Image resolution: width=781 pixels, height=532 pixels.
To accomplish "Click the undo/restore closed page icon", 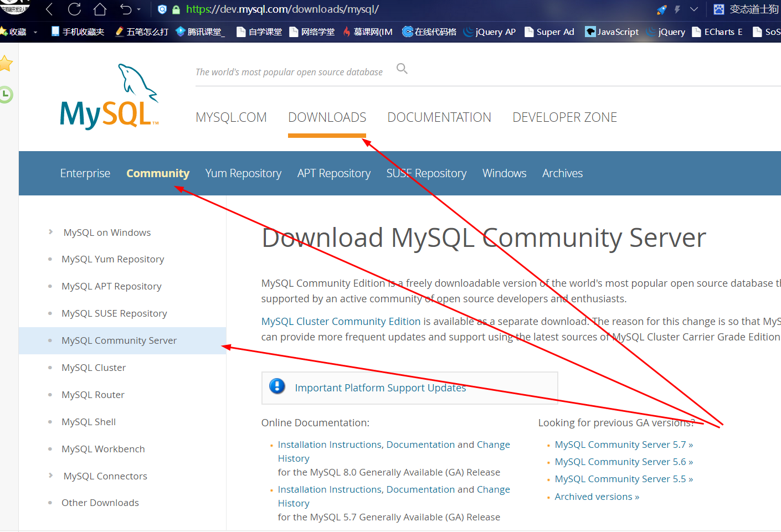I will coord(126,9).
